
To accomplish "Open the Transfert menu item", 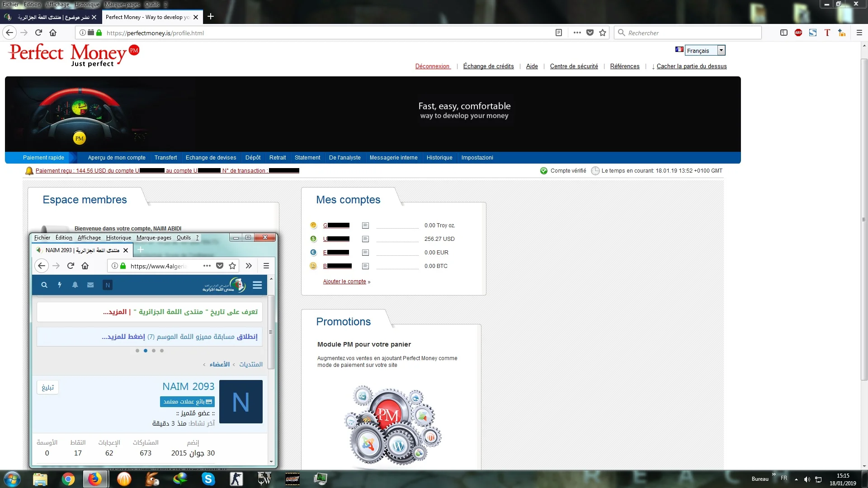I will tap(165, 158).
